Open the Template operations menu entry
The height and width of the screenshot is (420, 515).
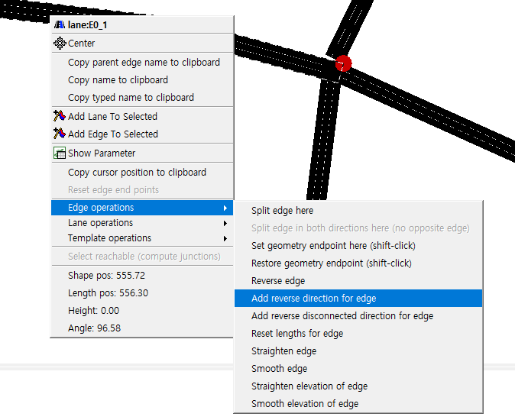(142, 238)
